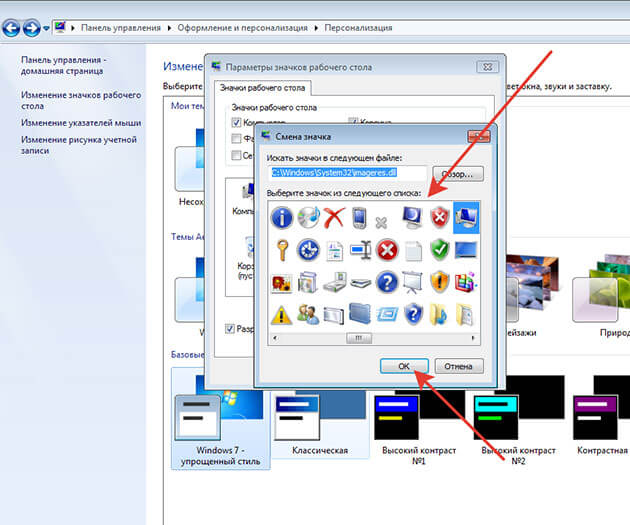Choose the small gray X icon
630x525 pixels.
pyautogui.click(x=381, y=222)
